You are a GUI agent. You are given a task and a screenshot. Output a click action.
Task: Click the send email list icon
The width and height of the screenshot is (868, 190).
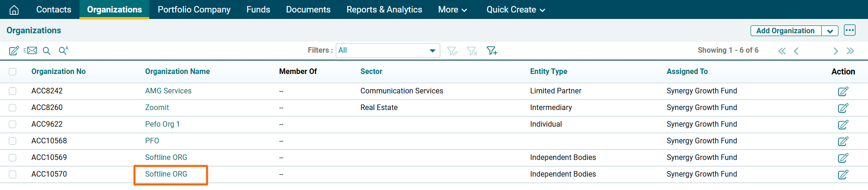click(31, 51)
